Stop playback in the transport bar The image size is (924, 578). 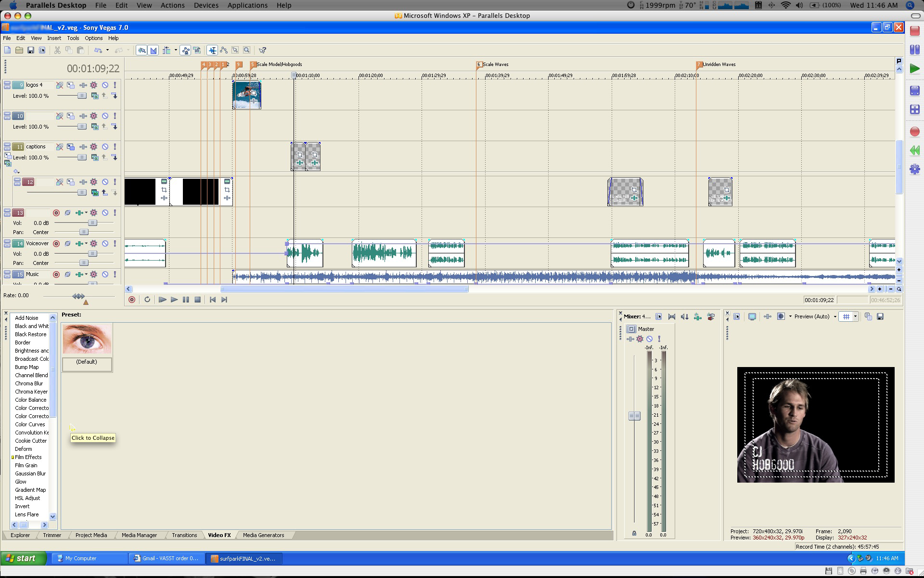tap(197, 300)
